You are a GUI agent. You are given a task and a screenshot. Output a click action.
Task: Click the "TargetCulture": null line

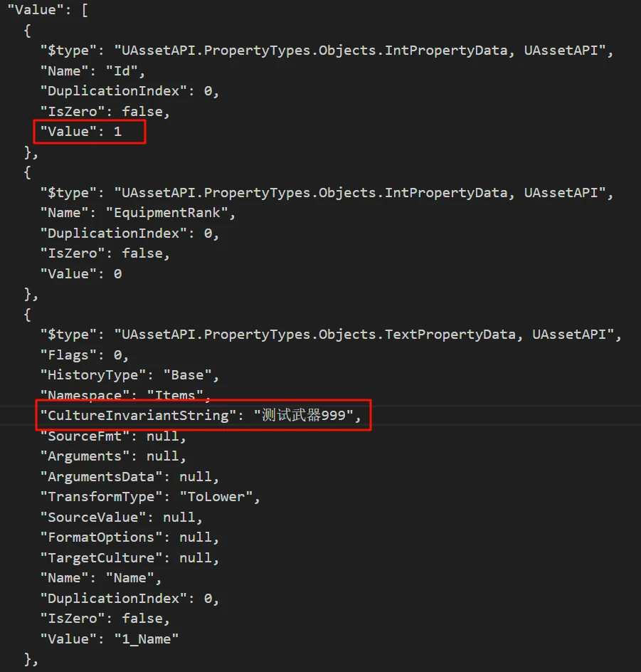[x=129, y=557]
